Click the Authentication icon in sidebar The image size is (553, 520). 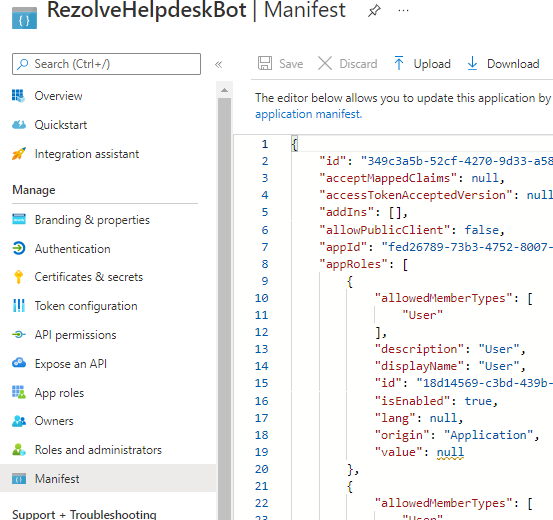[x=19, y=248]
